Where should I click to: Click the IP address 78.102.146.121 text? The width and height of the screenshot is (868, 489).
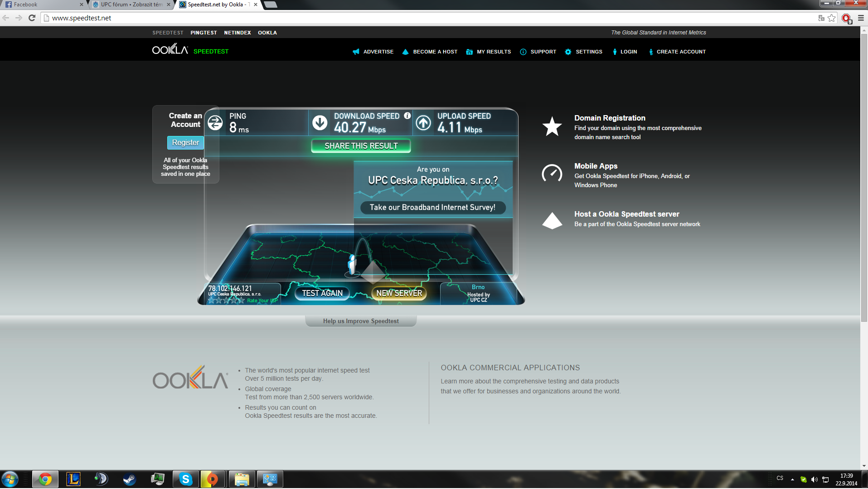click(230, 288)
